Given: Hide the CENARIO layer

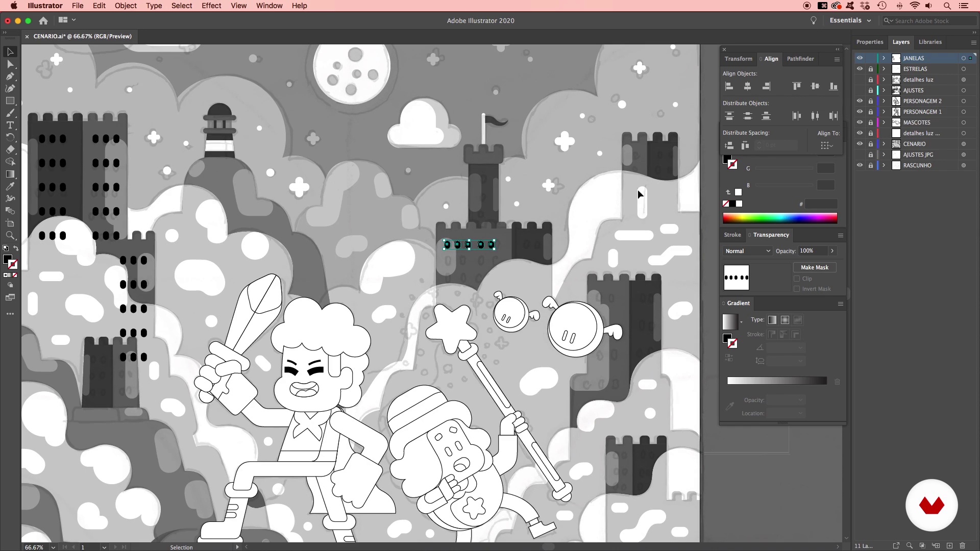Looking at the screenshot, I should [x=860, y=144].
